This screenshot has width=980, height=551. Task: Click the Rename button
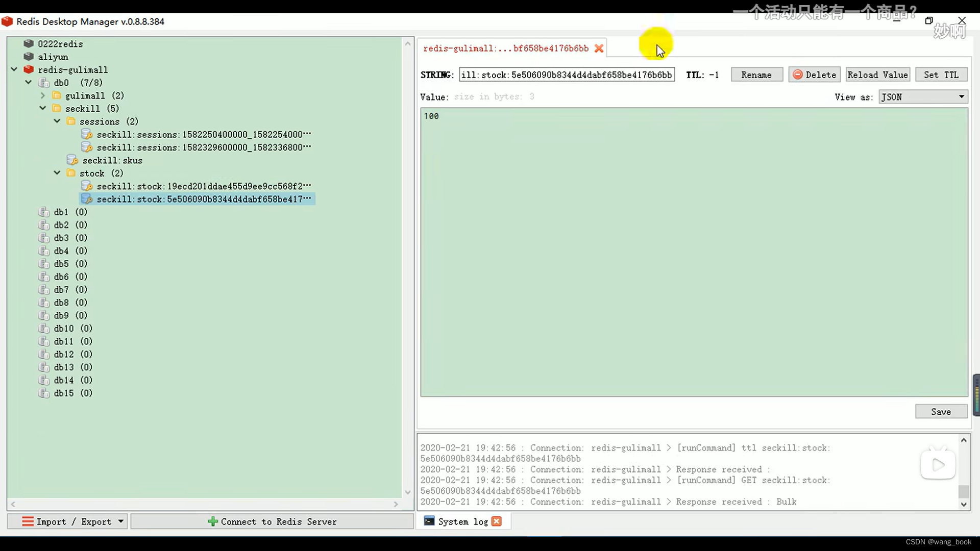[756, 75]
